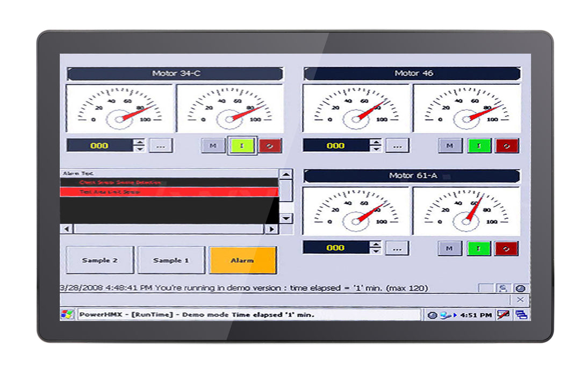Screen dimensions: 588x376
Task: Increase Motor 34-C value with up arrow
Action: pyautogui.click(x=139, y=142)
